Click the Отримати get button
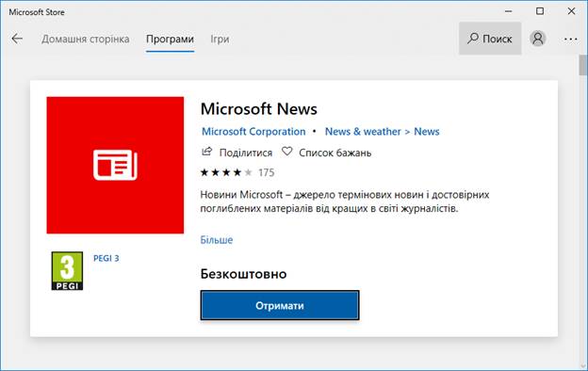The image size is (588, 371). click(x=280, y=305)
